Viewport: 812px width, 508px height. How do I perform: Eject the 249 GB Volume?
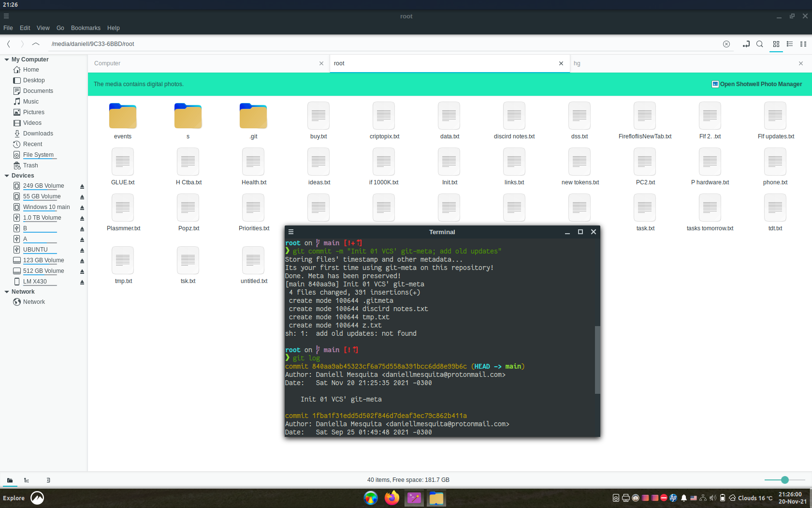click(x=82, y=186)
